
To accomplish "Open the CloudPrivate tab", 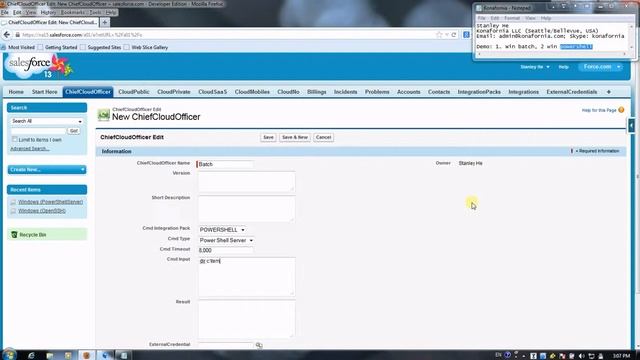I will [x=174, y=92].
